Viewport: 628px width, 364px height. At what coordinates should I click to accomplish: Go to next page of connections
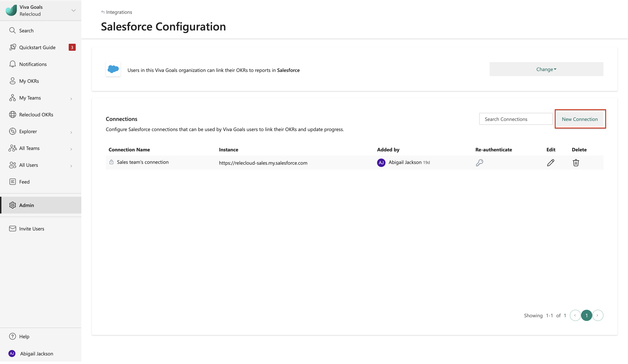[x=598, y=315]
